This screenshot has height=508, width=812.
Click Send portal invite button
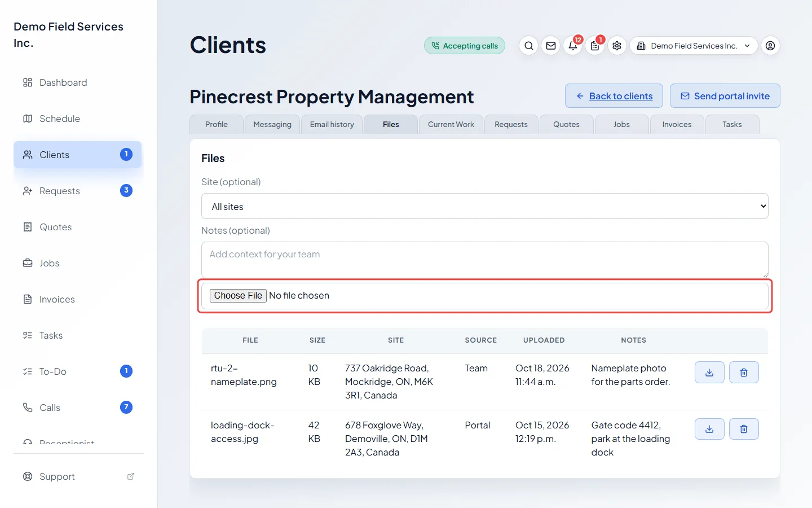[725, 96]
